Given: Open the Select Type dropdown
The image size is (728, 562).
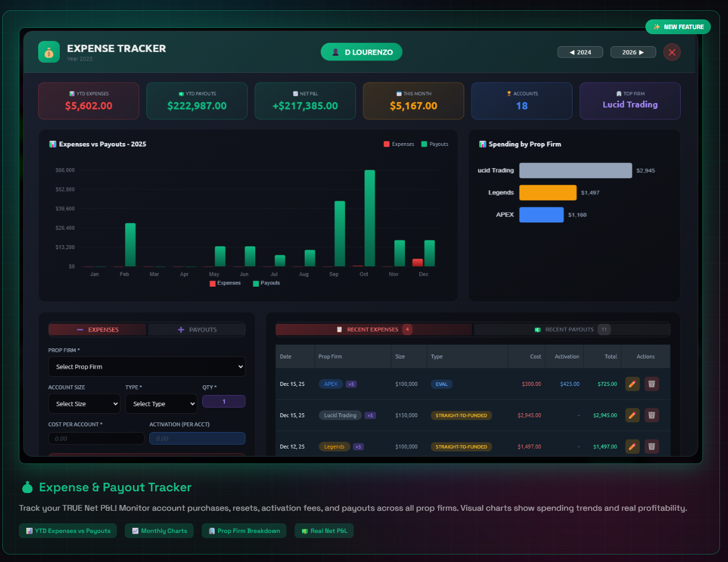Looking at the screenshot, I should [x=161, y=404].
